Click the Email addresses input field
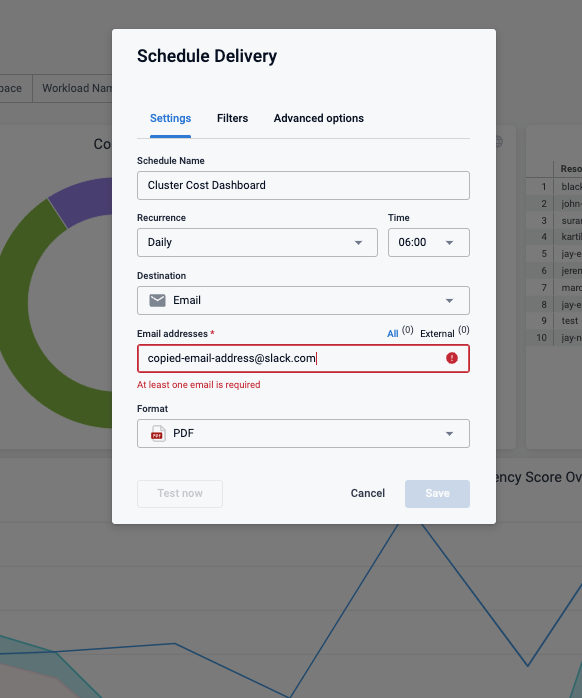The image size is (582, 698). point(303,358)
